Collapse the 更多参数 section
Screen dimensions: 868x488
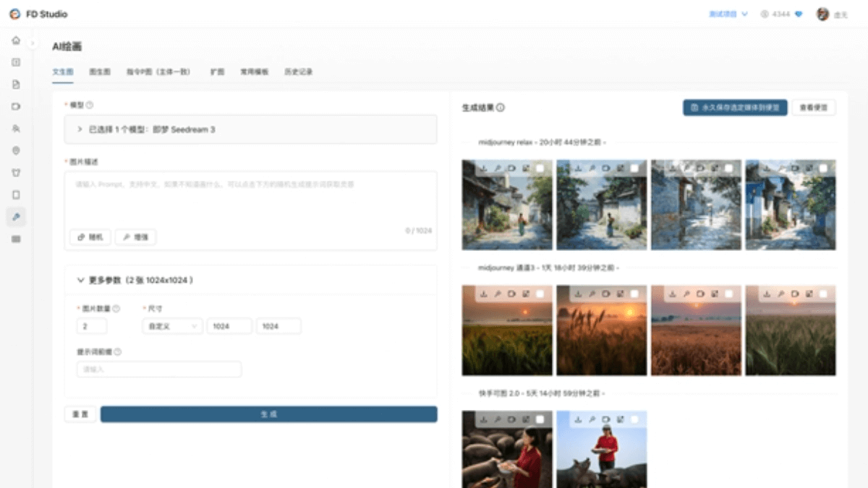click(80, 280)
